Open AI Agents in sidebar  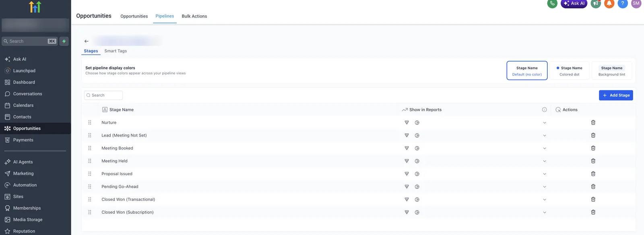pos(35,162)
